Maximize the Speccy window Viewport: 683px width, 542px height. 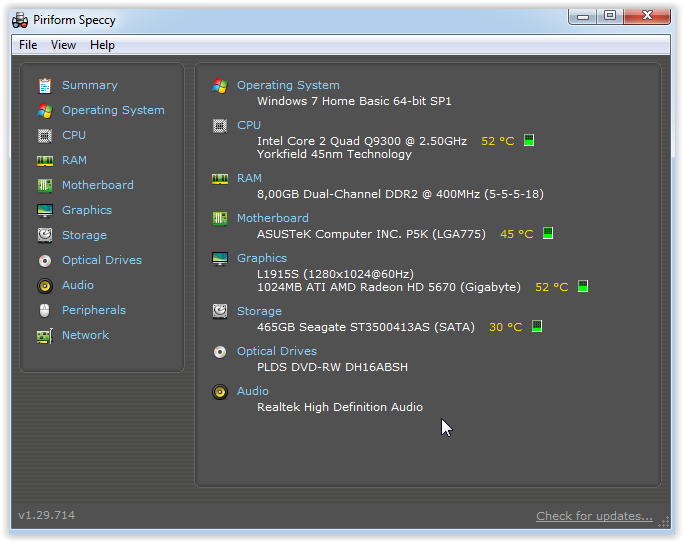pyautogui.click(x=609, y=16)
